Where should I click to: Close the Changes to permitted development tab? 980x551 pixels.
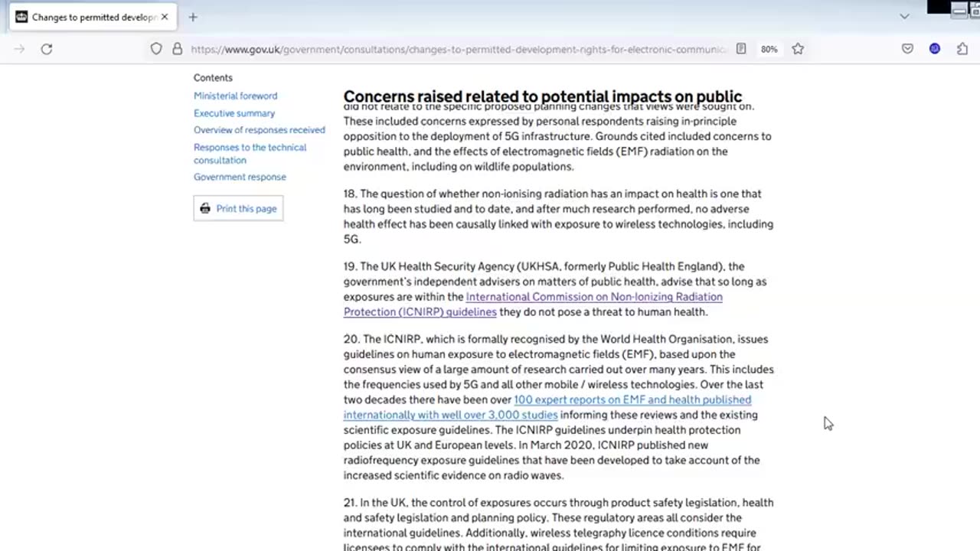coord(164,17)
